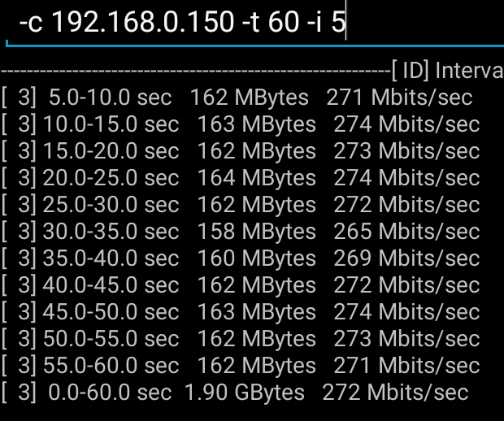Select the 50.0-55.0 sec result row
The width and height of the screenshot is (504, 421).
(x=241, y=339)
